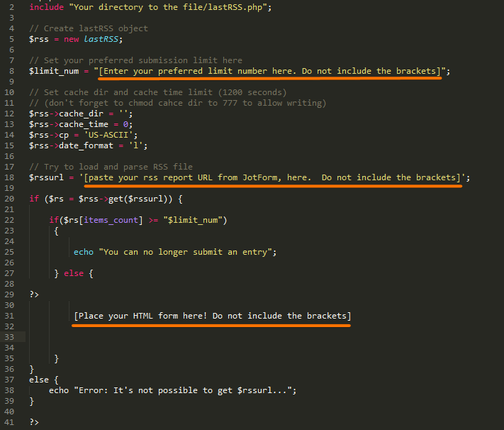Image resolution: width=504 pixels, height=430 pixels.
Task: Click the 'Create lastRSS object' comment
Action: [x=89, y=28]
